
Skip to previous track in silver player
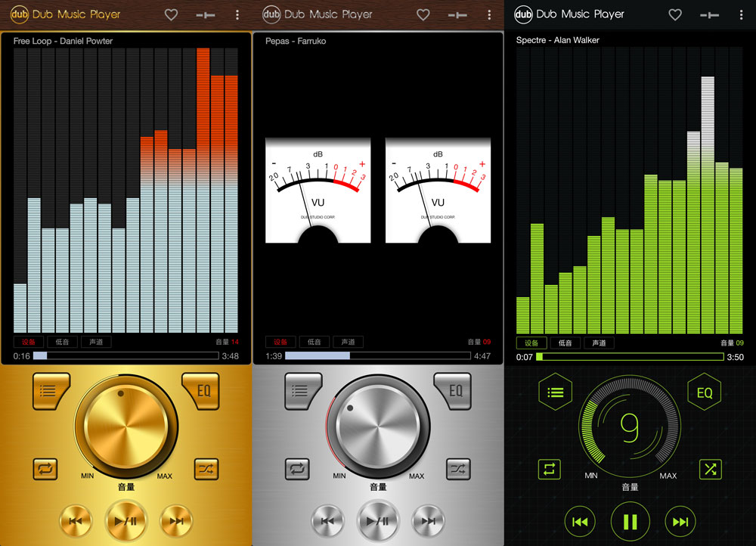328,521
